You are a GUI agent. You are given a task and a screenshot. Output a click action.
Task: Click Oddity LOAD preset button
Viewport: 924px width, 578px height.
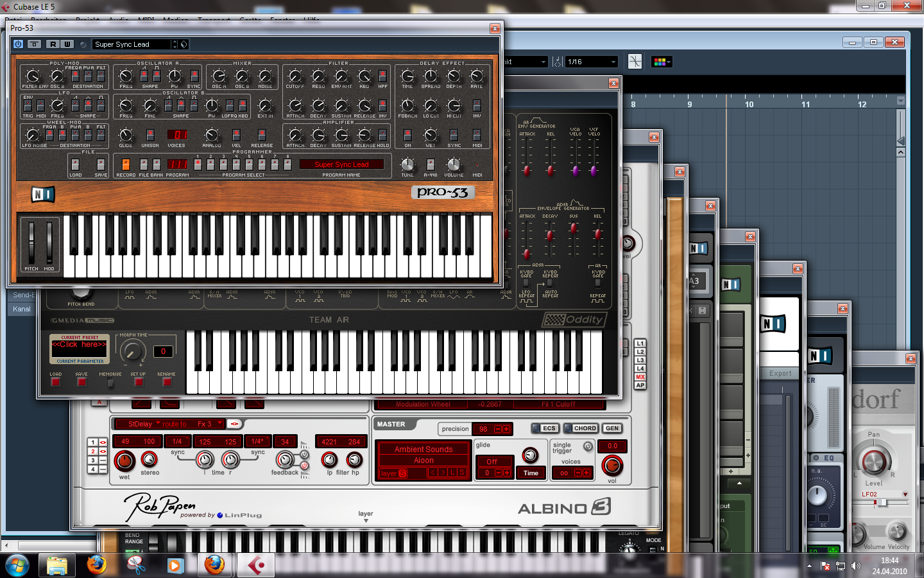point(56,381)
